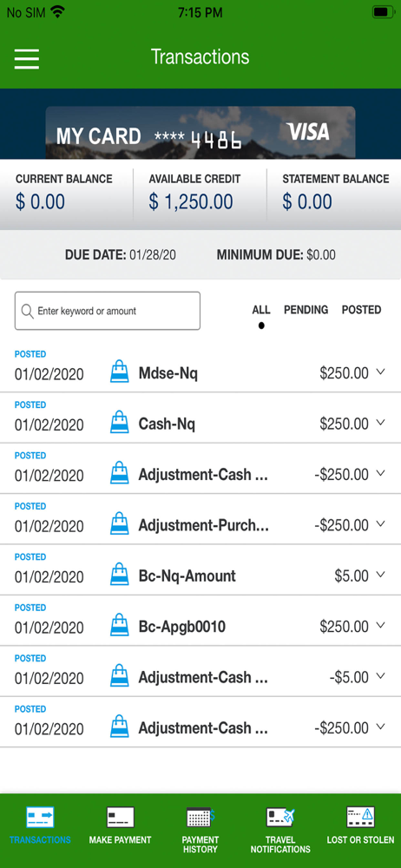
Task: Tap shopping bag icon beside Bc-Apgb0010
Action: [x=120, y=625]
